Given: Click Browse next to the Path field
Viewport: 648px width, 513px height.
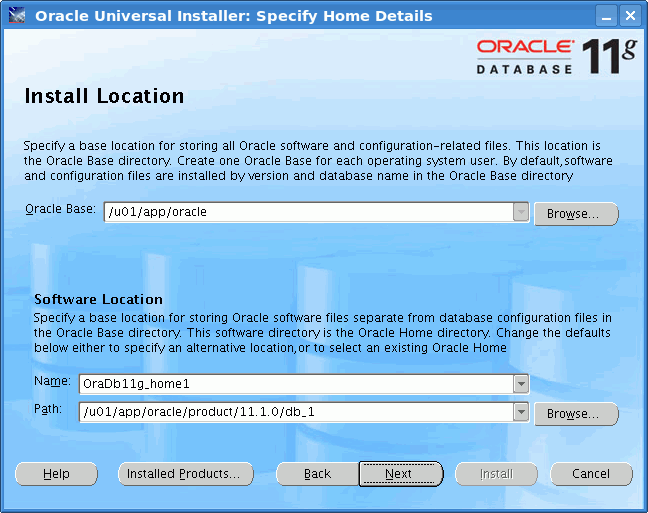Looking at the screenshot, I should click(576, 414).
